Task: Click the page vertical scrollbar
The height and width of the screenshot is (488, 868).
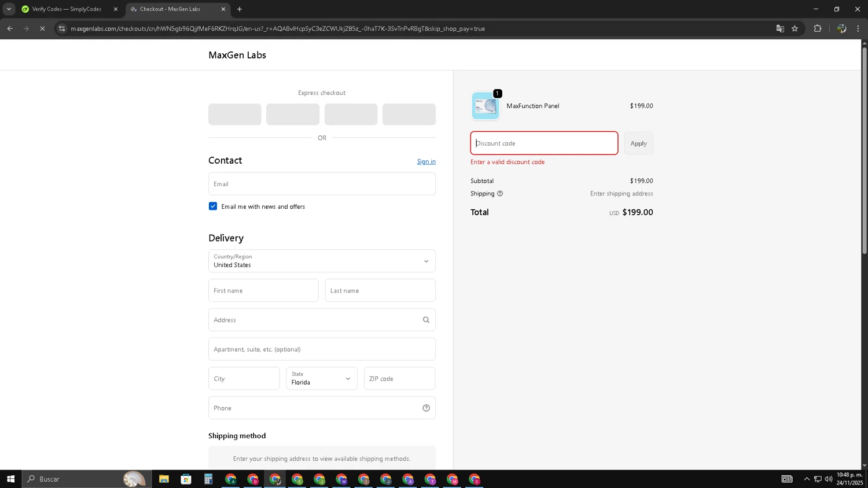Action: pos(865,150)
